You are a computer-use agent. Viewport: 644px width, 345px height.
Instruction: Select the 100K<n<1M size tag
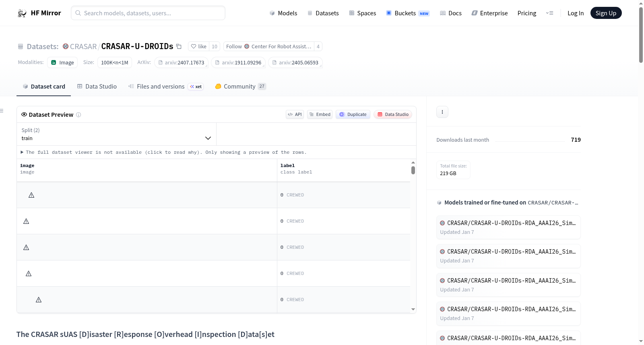tap(115, 62)
